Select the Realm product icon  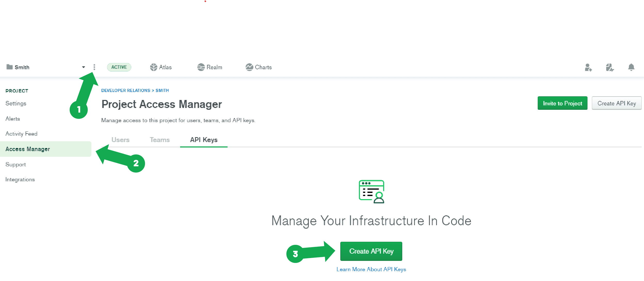click(201, 67)
